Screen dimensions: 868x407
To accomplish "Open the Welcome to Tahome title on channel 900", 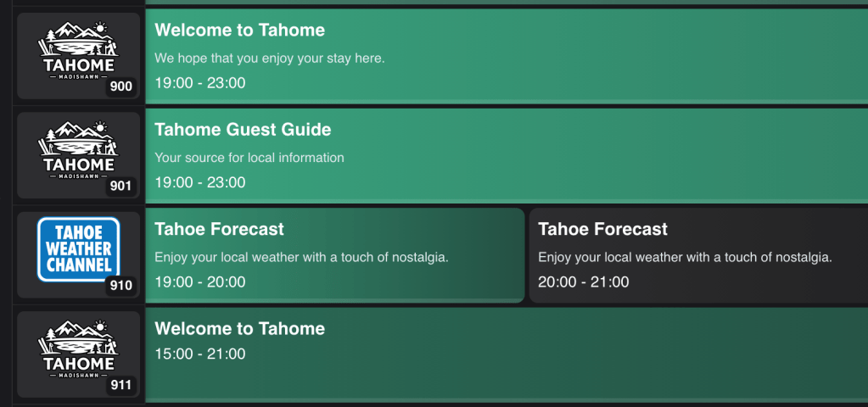I will [240, 31].
